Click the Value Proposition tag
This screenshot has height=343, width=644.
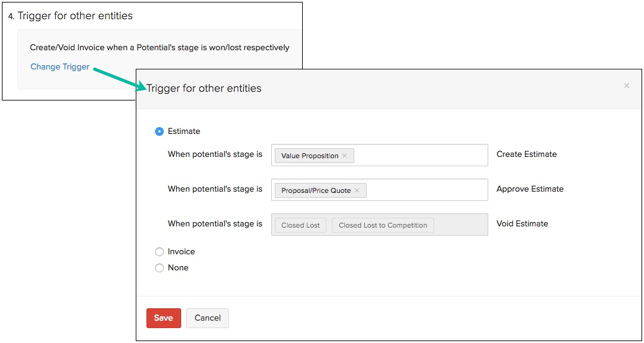click(x=310, y=156)
